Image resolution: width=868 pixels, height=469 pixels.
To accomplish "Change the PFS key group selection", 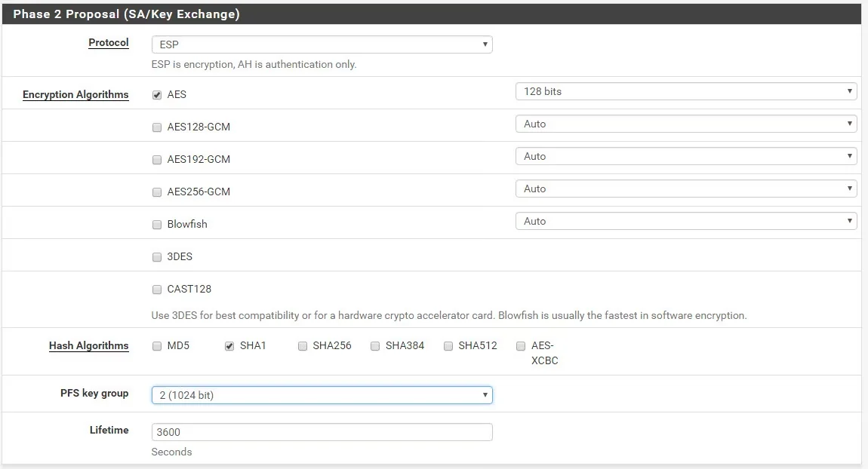I will [321, 394].
